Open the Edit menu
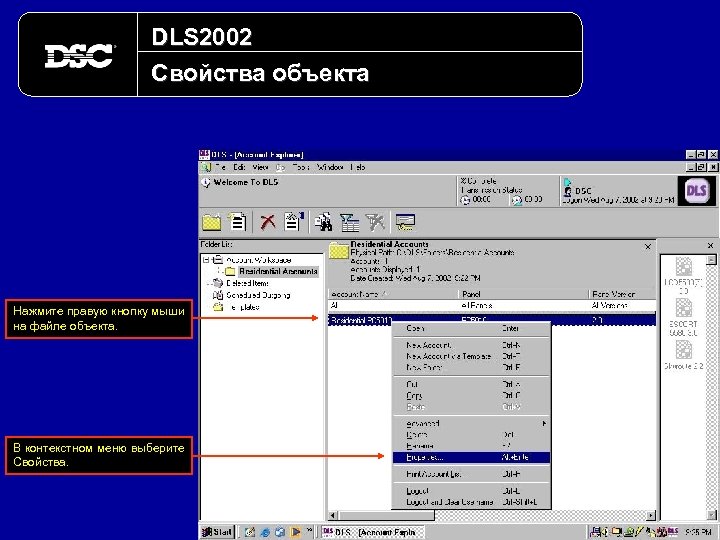Image resolution: width=720 pixels, height=540 pixels. point(239,167)
